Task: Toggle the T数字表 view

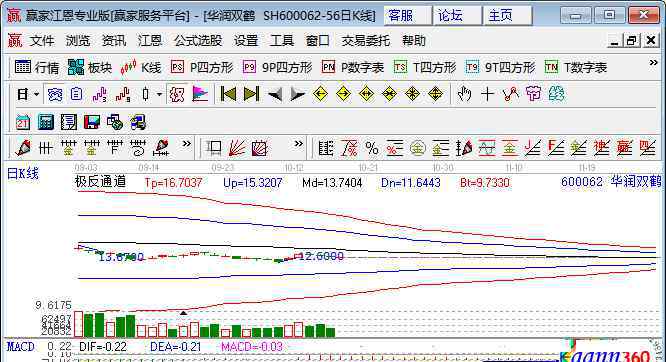Action: click(x=576, y=68)
